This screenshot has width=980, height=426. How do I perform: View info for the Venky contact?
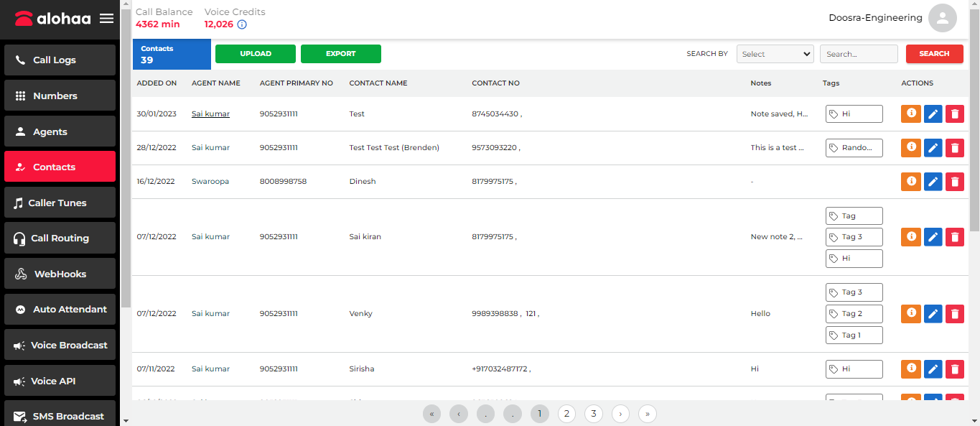pyautogui.click(x=911, y=313)
